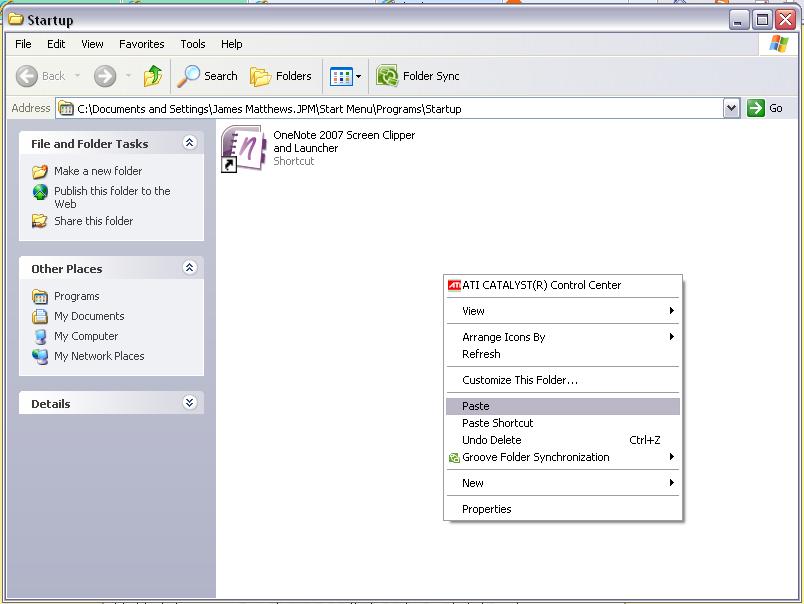Screen dimensions: 804x604
Task: Click the Views icon in toolbar
Action: [x=341, y=76]
